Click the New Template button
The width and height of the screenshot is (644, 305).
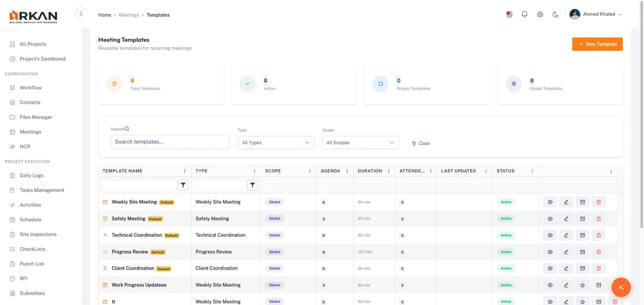coord(597,44)
